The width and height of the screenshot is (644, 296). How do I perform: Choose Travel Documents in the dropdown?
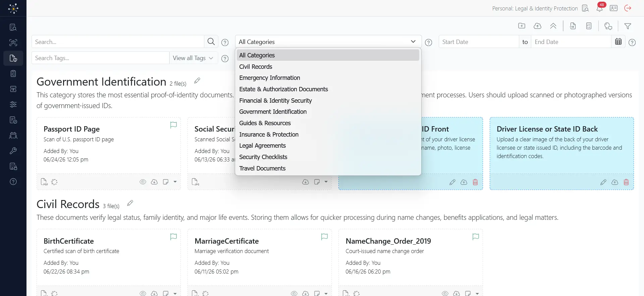coord(328,168)
